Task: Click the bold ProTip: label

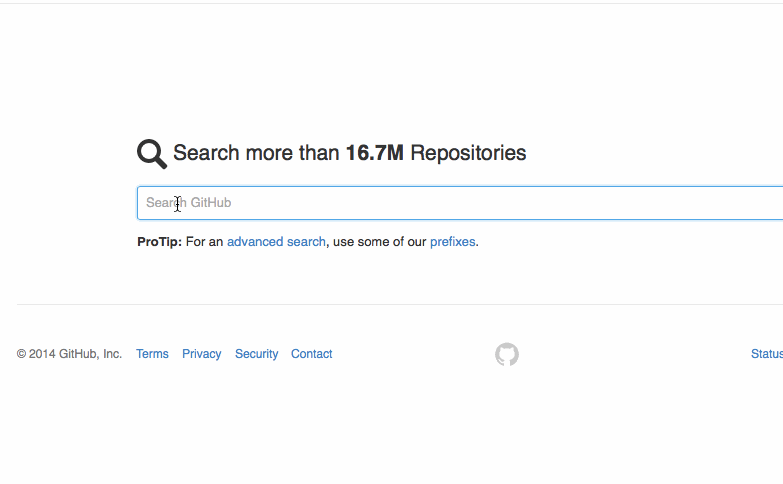Action: tap(160, 242)
